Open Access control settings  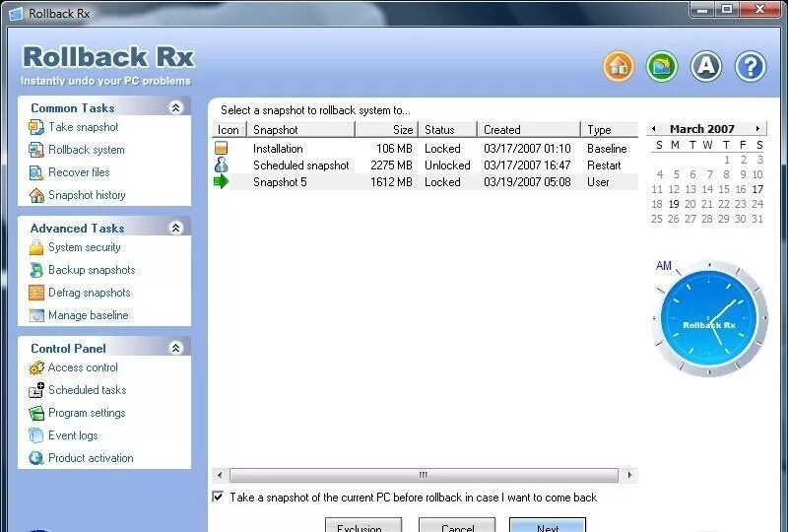[x=83, y=367]
